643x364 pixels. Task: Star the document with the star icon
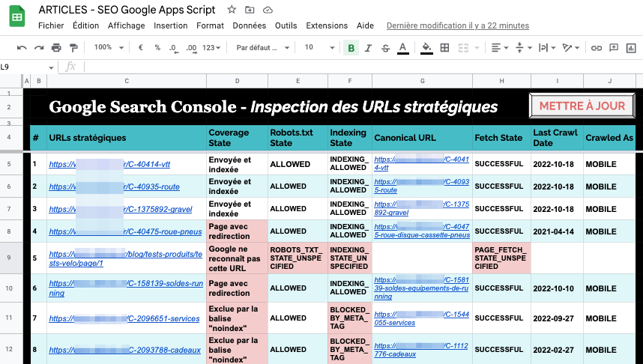point(232,10)
